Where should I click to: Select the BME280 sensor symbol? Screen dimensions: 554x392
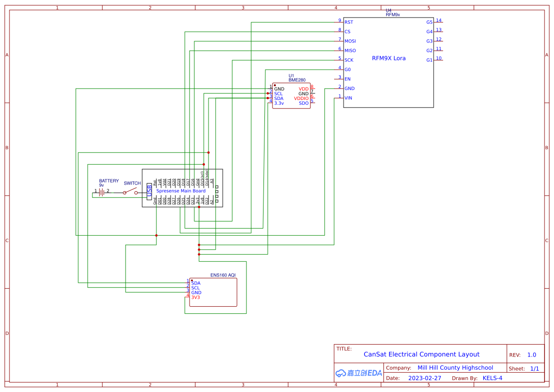(x=291, y=95)
